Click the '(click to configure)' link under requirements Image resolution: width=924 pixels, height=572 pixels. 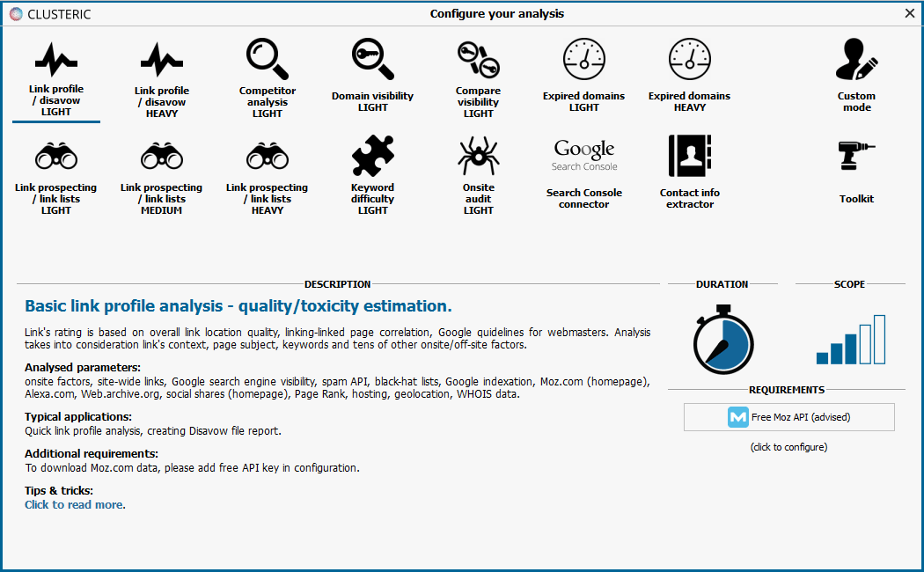pyautogui.click(x=788, y=447)
